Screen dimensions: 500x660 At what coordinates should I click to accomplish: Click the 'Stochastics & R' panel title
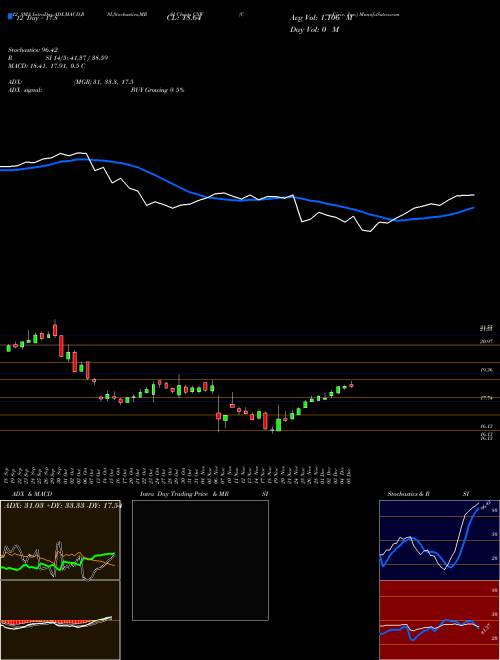(x=408, y=494)
